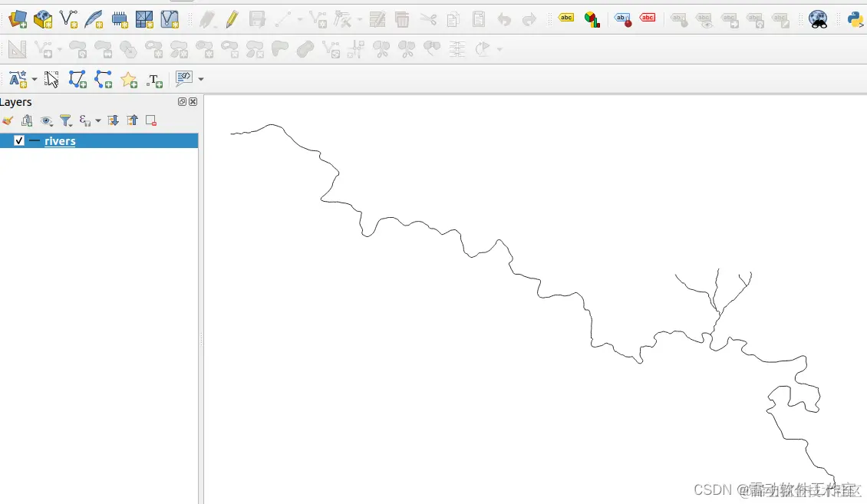The width and height of the screenshot is (867, 504).
Task: Click the Paste Features clipboard icon
Action: [479, 19]
